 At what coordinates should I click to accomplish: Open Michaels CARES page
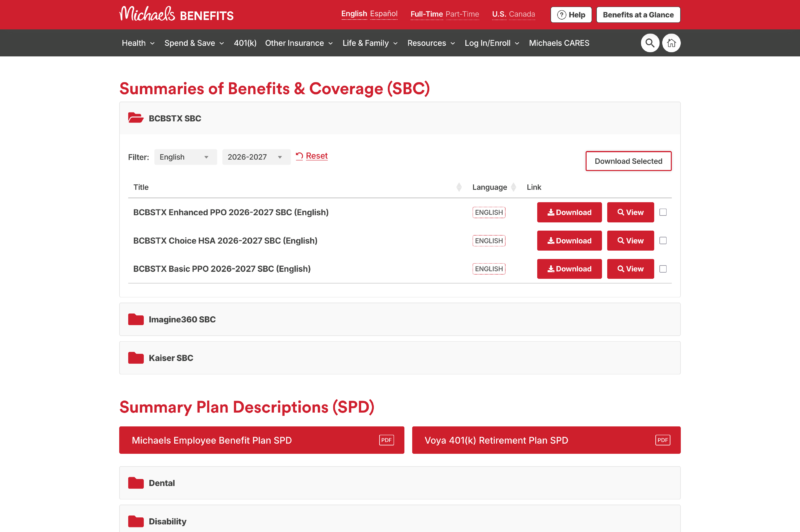(559, 43)
